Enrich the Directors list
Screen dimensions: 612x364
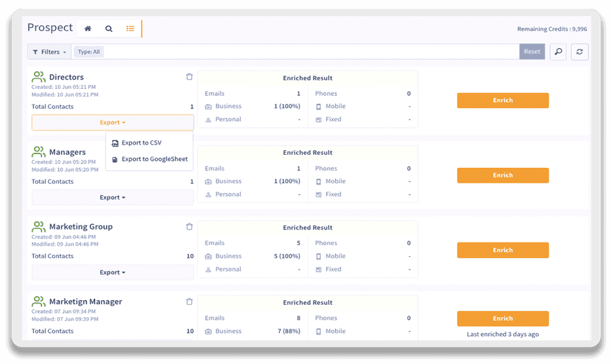coord(503,100)
